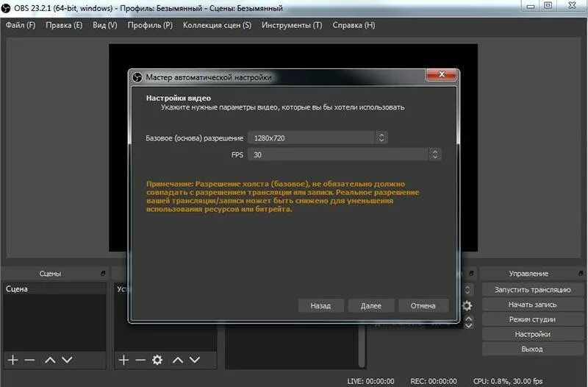Open the Файл (F) menu

(x=21, y=25)
